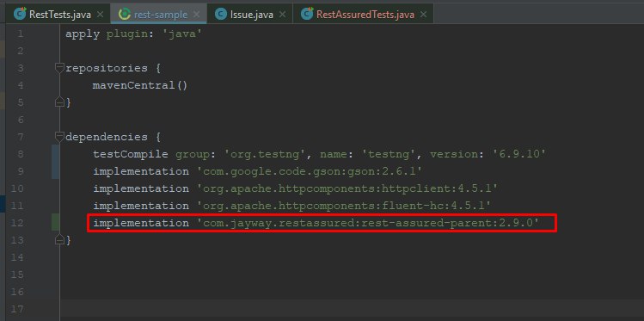Click the repositories closing brace fold marker
This screenshot has height=321, width=644.
coord(60,102)
